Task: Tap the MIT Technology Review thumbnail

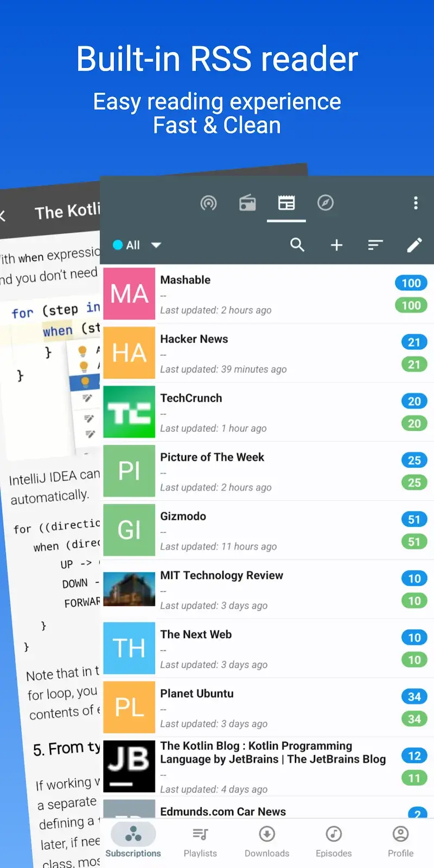Action: (129, 590)
